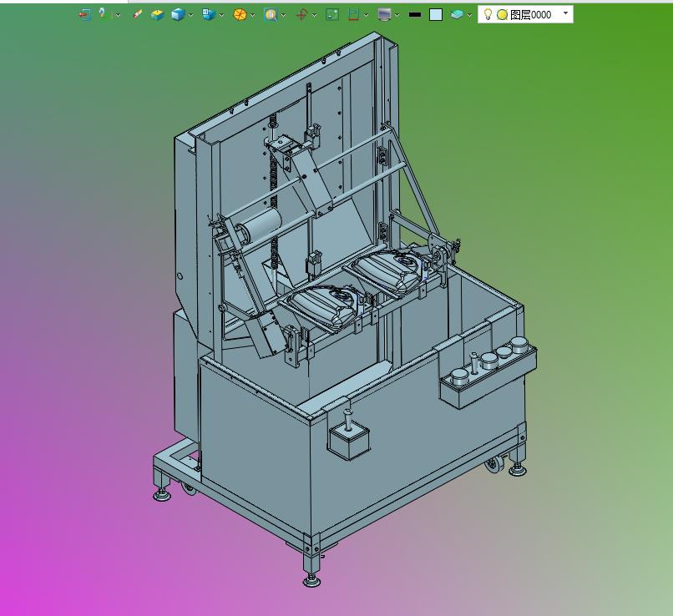The height and width of the screenshot is (616, 673).
Task: Click the blue view orientation cube icon
Action: tap(209, 14)
